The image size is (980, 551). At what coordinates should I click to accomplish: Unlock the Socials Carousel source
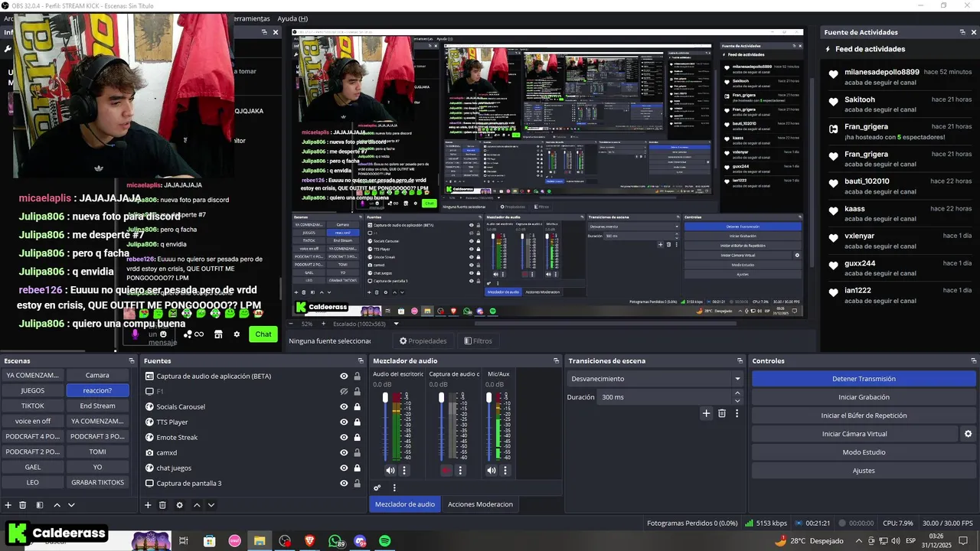point(357,406)
